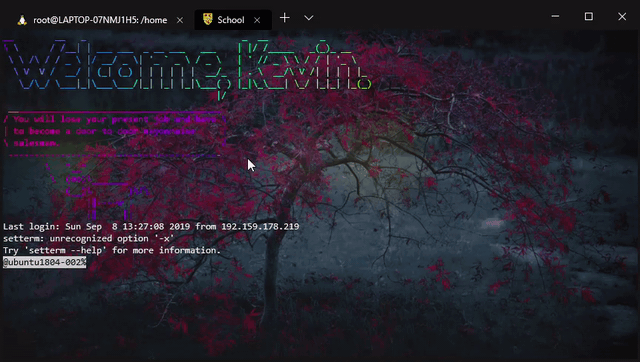
Task: Click the "Try 'setterm --help'" line
Action: click(x=112, y=250)
